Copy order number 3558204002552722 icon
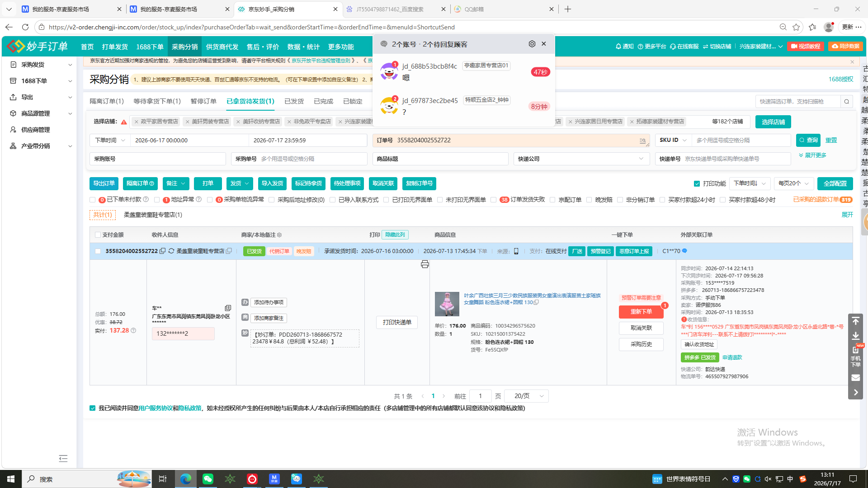The width and height of the screenshot is (868, 488). tap(162, 251)
